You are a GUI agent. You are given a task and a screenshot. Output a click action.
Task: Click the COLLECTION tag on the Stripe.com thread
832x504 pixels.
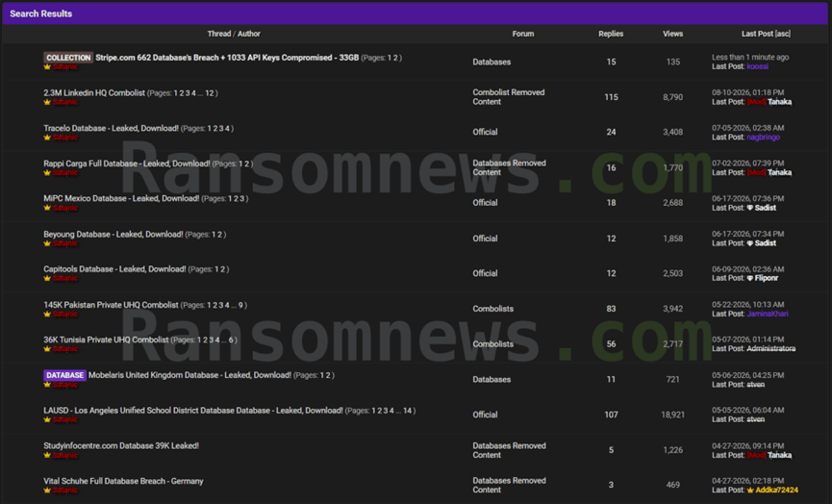coord(68,58)
